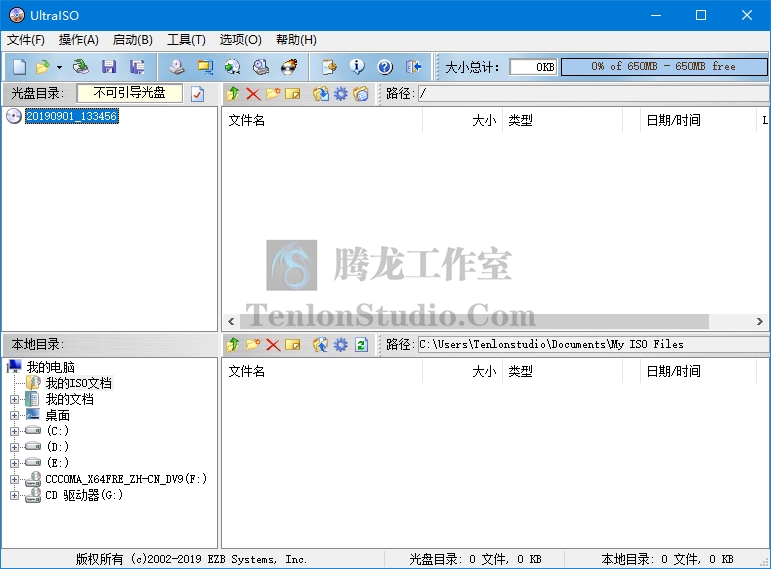Click the 大小总计 0KB field
Image resolution: width=771 pixels, height=569 pixels.
(x=534, y=67)
